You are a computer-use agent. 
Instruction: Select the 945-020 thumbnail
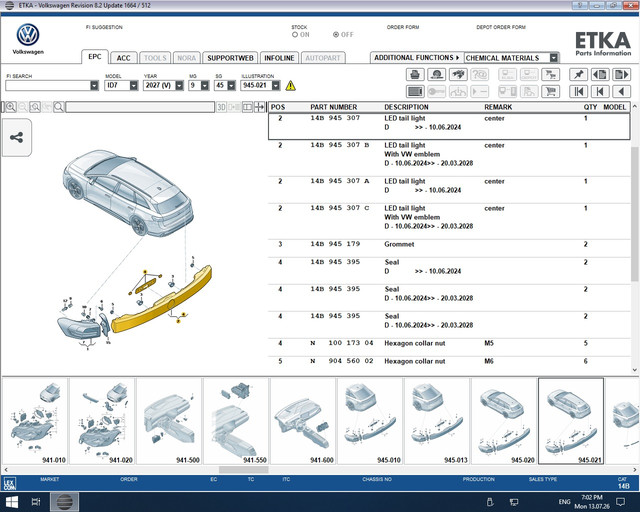[504, 421]
